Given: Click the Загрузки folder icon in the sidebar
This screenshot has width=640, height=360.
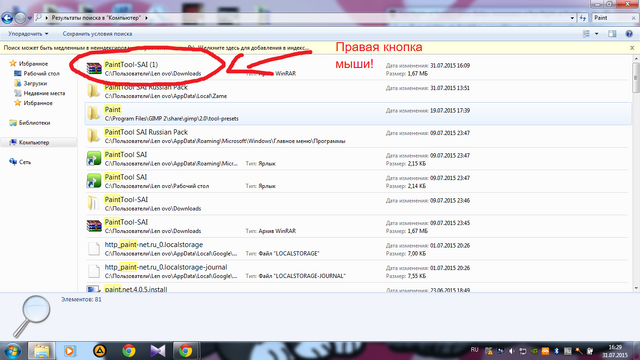Looking at the screenshot, I should click(18, 83).
